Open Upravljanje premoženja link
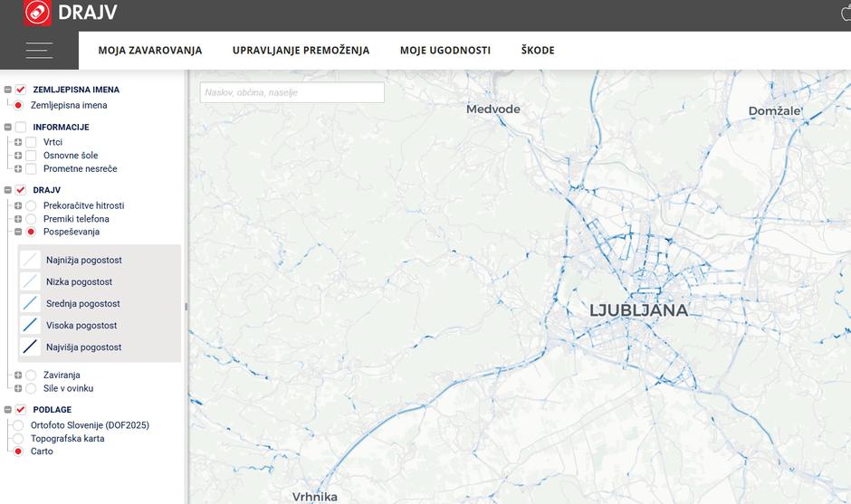This screenshot has width=851, height=504. 301,51
